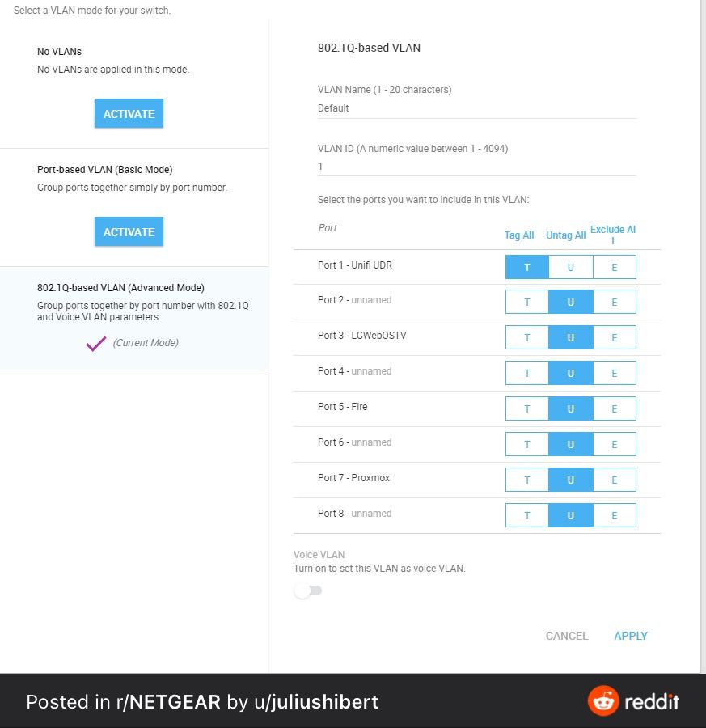This screenshot has height=728, width=706.
Task: Activate the No VLANs mode
Action: pyautogui.click(x=129, y=114)
